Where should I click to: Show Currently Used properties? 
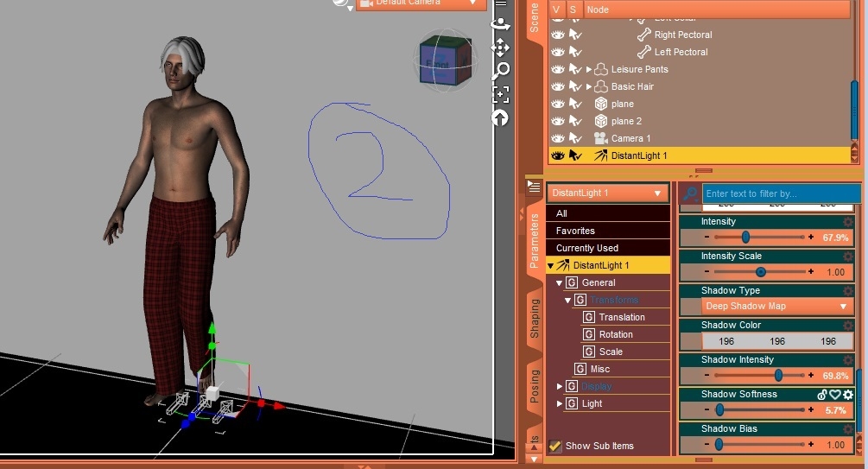(x=608, y=248)
